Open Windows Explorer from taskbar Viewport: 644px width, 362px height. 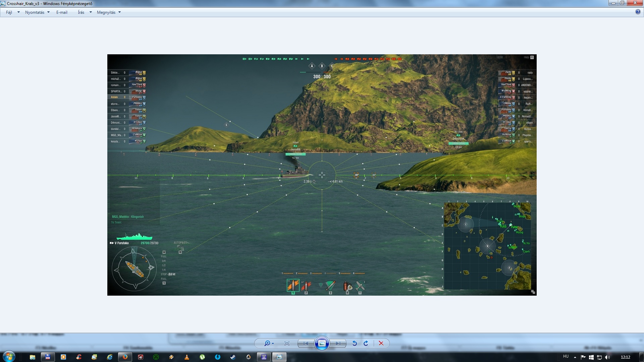[32, 357]
